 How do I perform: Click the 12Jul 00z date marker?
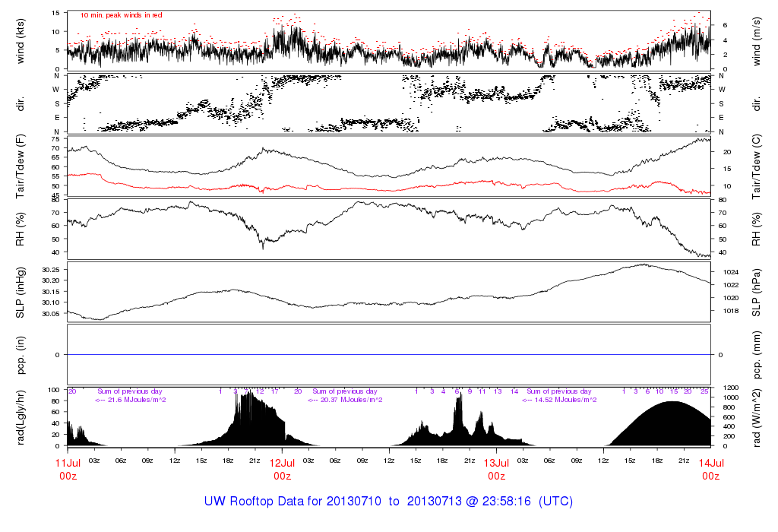(283, 469)
